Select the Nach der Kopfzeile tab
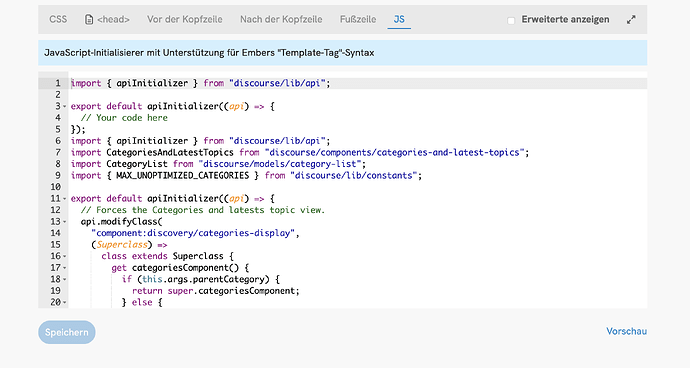 tap(281, 19)
